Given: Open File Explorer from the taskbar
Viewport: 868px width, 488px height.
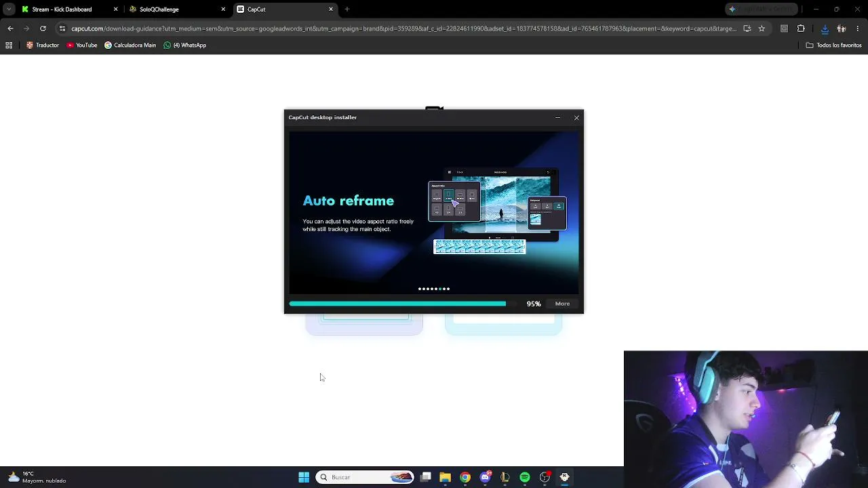Looking at the screenshot, I should [x=445, y=477].
